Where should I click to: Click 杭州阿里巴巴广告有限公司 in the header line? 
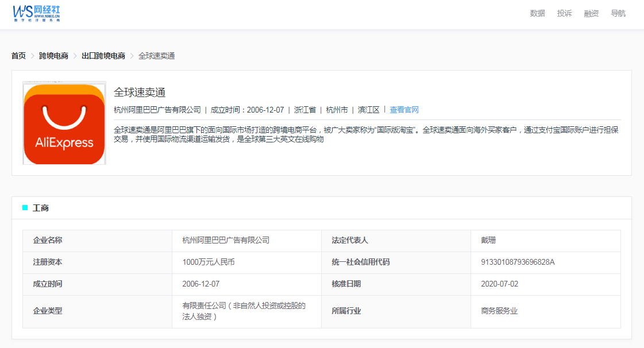[x=157, y=110]
